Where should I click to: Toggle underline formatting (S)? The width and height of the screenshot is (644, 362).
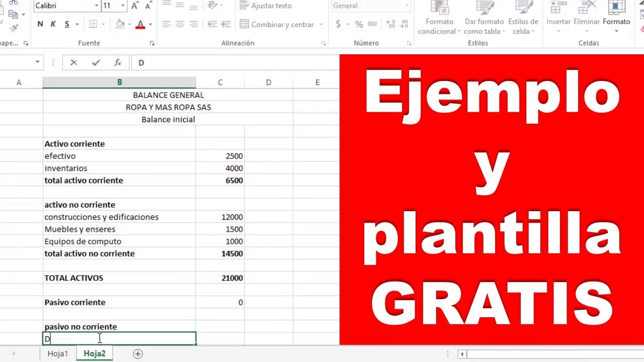(67, 24)
